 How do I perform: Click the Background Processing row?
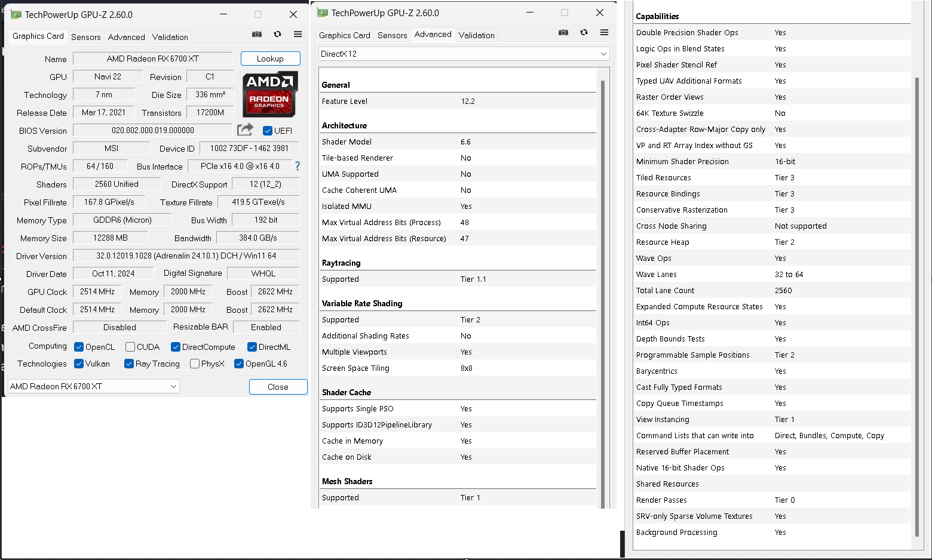coord(772,532)
